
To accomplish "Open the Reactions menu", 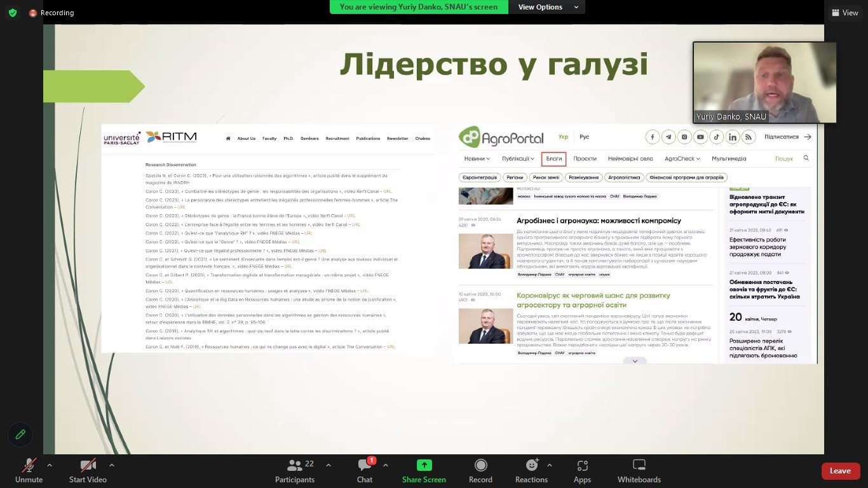I will [x=531, y=471].
